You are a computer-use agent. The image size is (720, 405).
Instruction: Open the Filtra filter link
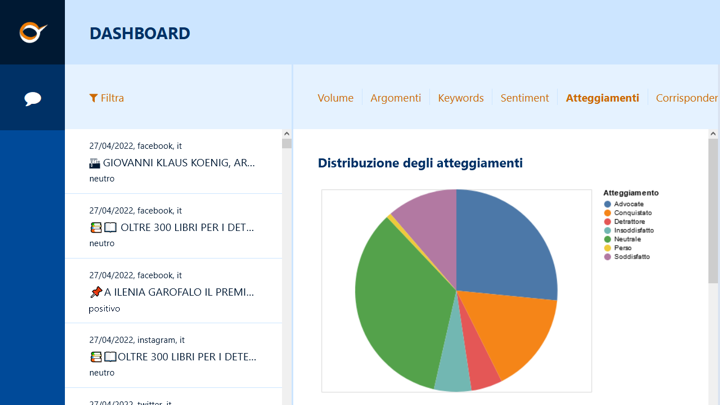[107, 98]
